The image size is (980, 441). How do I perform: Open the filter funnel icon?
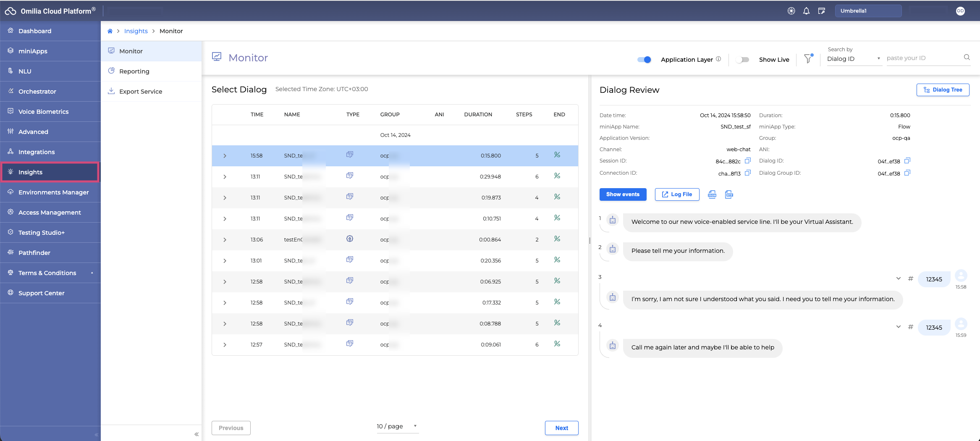coord(808,59)
